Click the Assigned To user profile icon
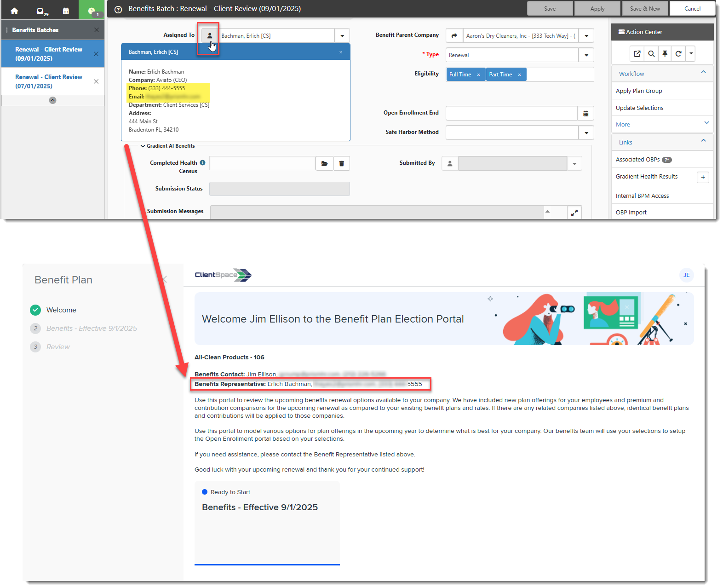 pyautogui.click(x=210, y=36)
